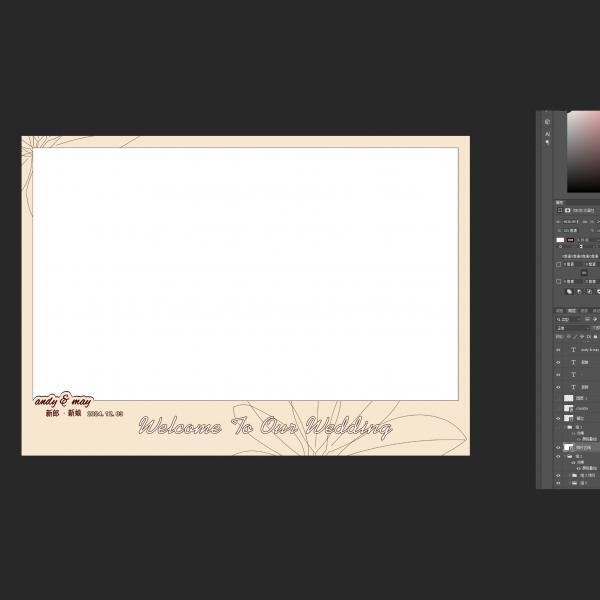Viewport: 600px width, 600px height.
Task: Click the white fill color swatch
Action: pyautogui.click(x=560, y=240)
